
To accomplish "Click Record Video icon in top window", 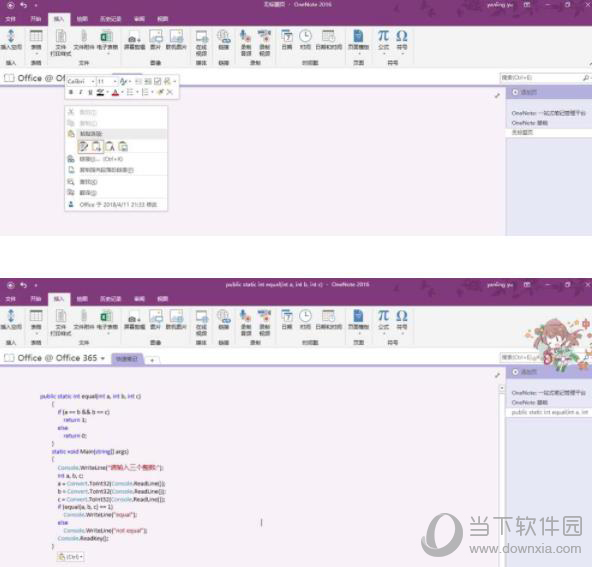I will click(264, 36).
